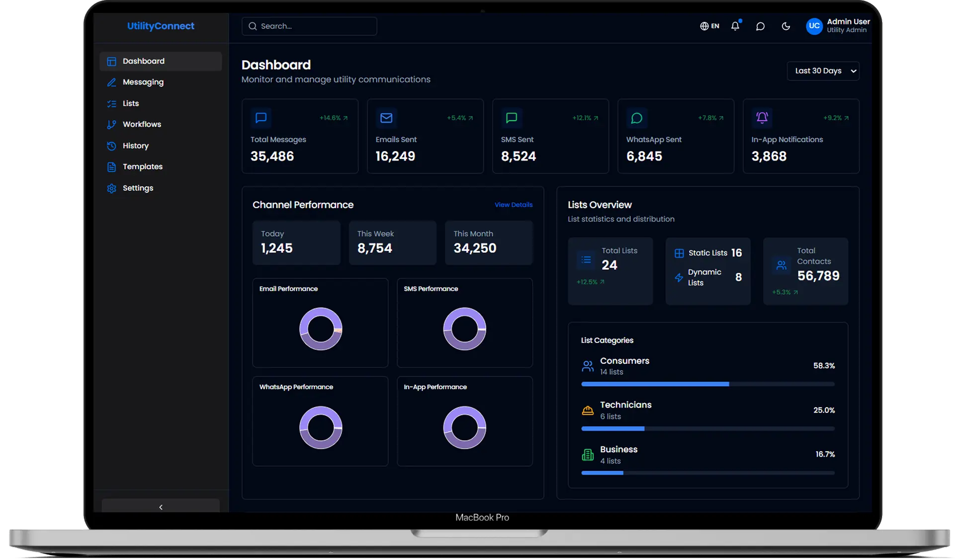The width and height of the screenshot is (959, 560).
Task: Expand the Dynamic Lists entry
Action: (708, 277)
